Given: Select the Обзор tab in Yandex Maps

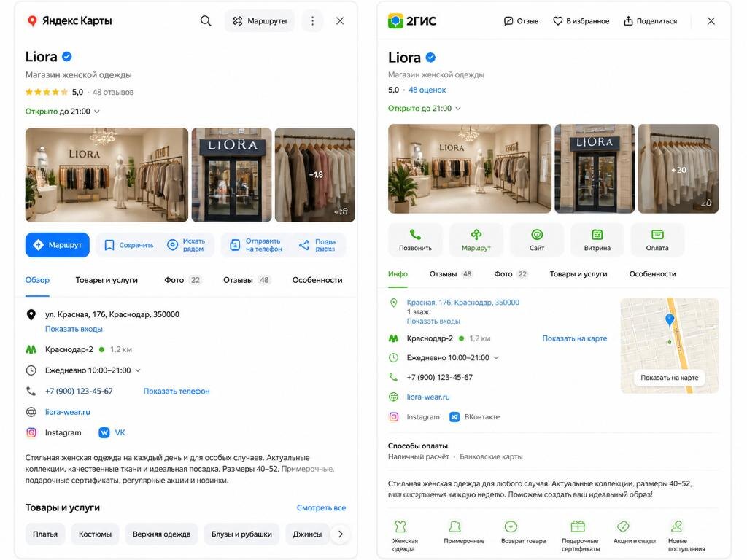Looking at the screenshot, I should point(37,280).
